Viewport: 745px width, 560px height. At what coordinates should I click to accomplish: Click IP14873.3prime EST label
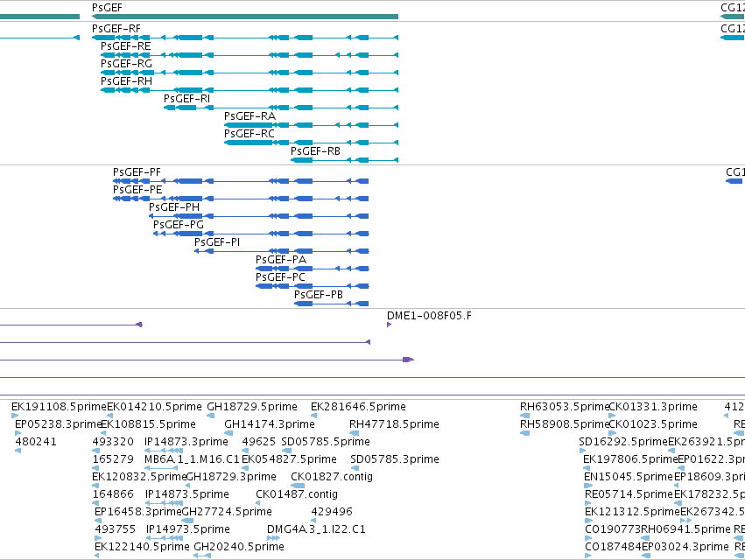tap(186, 442)
